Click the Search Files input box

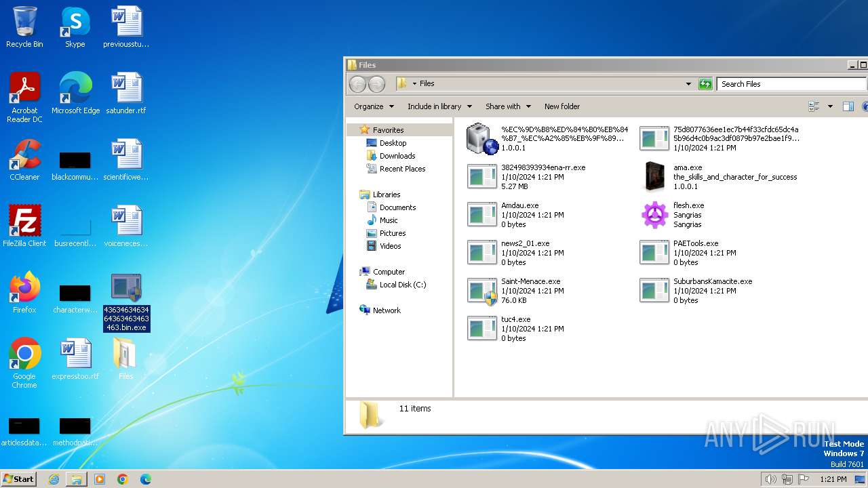(x=791, y=84)
